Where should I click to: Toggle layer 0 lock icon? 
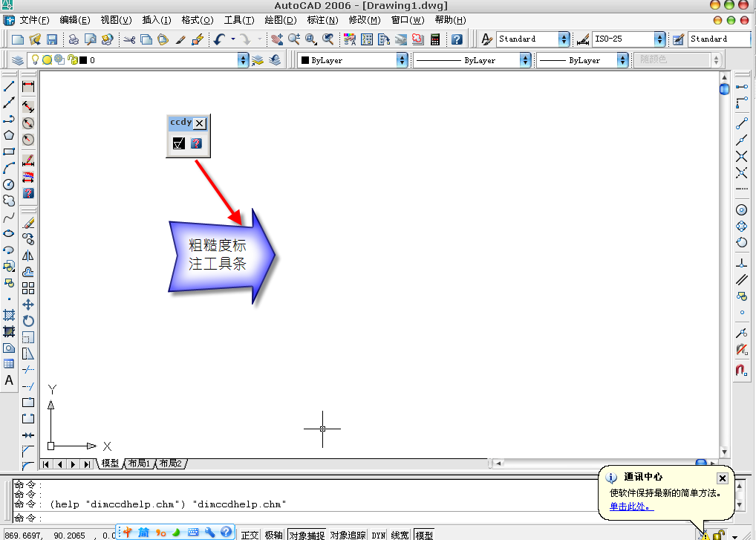pyautogui.click(x=72, y=59)
